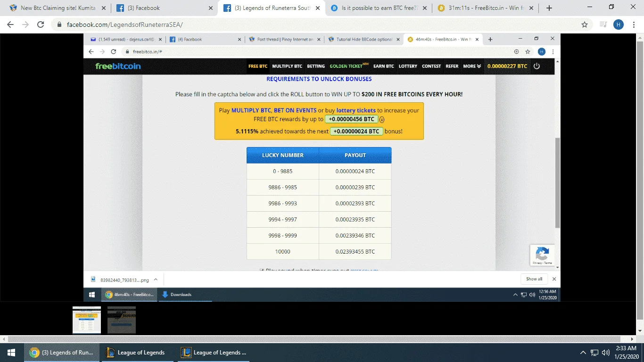Bookmark the facebook.com page with the star
The height and width of the screenshot is (362, 644).
click(585, 25)
